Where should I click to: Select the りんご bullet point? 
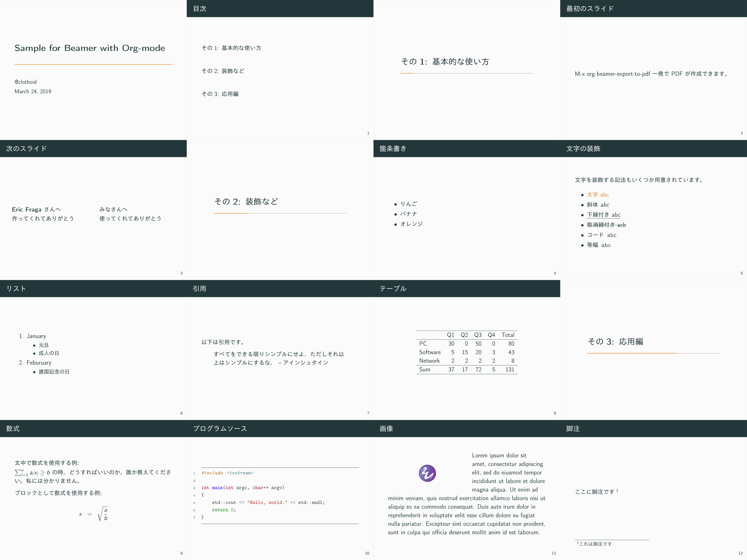pyautogui.click(x=409, y=203)
